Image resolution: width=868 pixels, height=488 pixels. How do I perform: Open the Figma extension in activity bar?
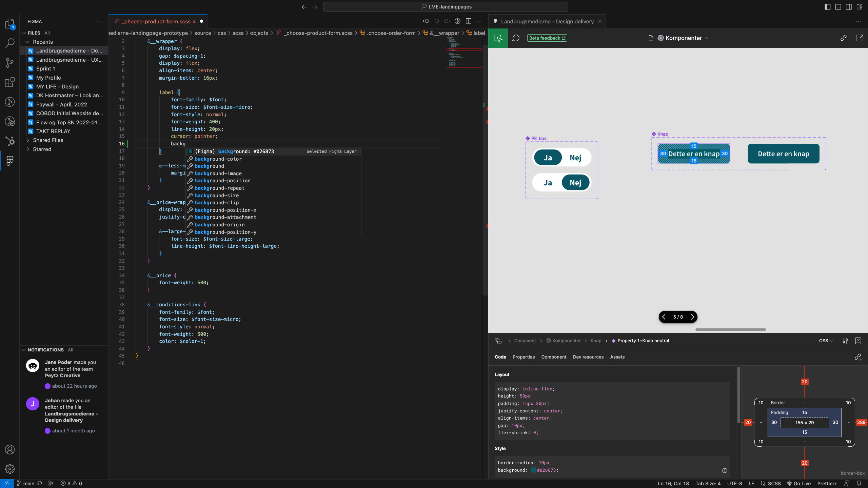(x=10, y=161)
